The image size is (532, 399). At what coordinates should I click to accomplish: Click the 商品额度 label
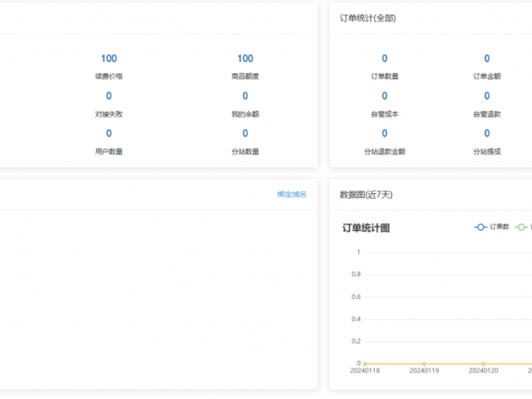pos(246,77)
